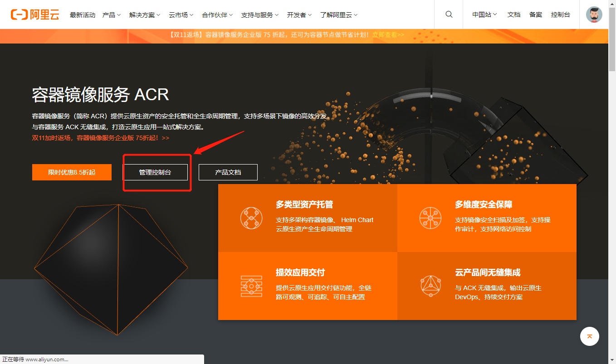Open 最新活动 in the navigation
616x364 pixels.
(83, 15)
